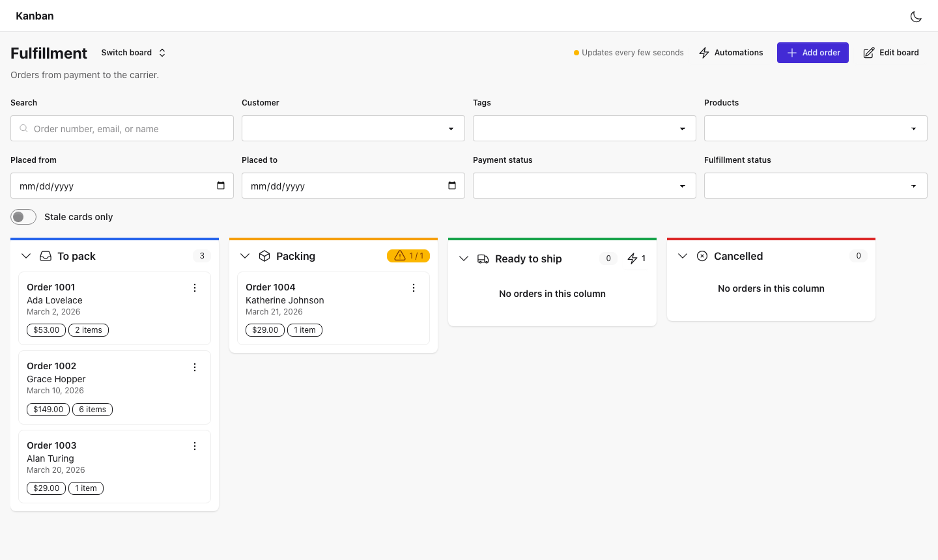Focus the order search input field
The width and height of the screenshot is (938, 560).
(x=122, y=128)
